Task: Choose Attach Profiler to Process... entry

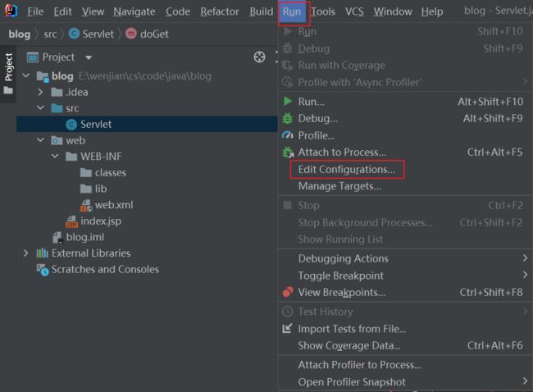Action: [359, 365]
